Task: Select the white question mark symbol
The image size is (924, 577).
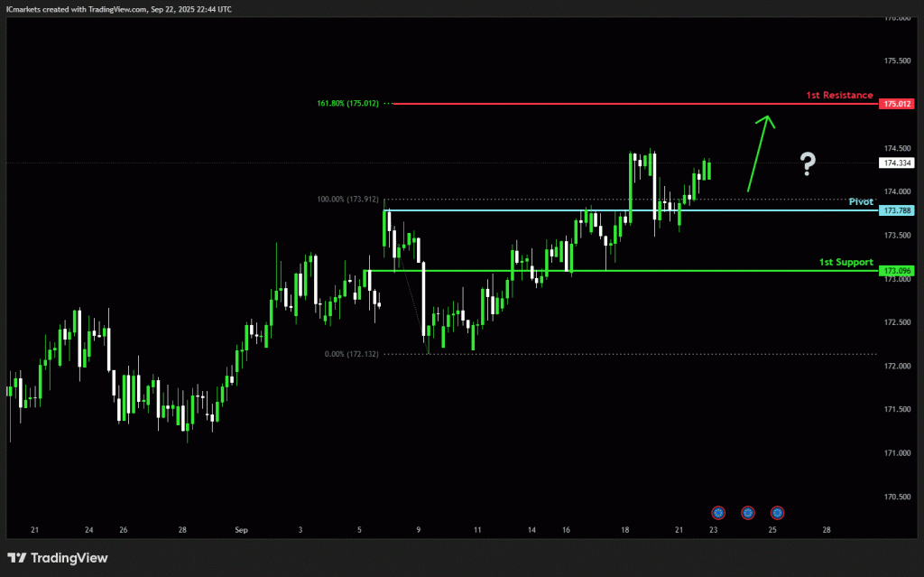Action: [808, 163]
